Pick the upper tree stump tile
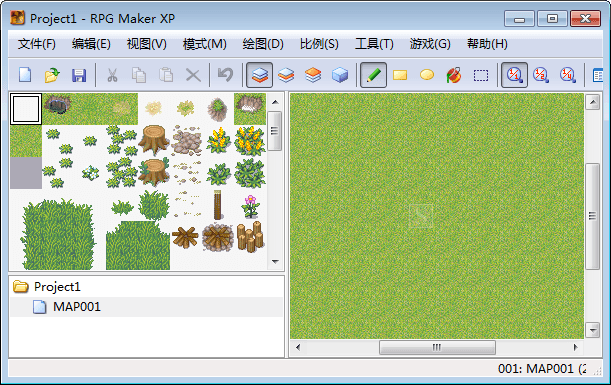611x385 pixels. point(154,140)
